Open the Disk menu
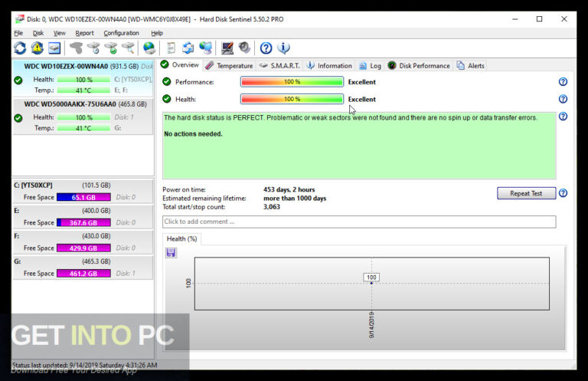Viewport: 588px width, 381px height. 38,33
